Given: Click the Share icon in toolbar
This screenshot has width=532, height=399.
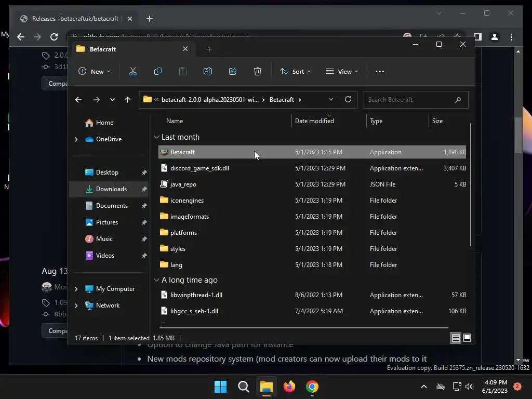Looking at the screenshot, I should [233, 71].
